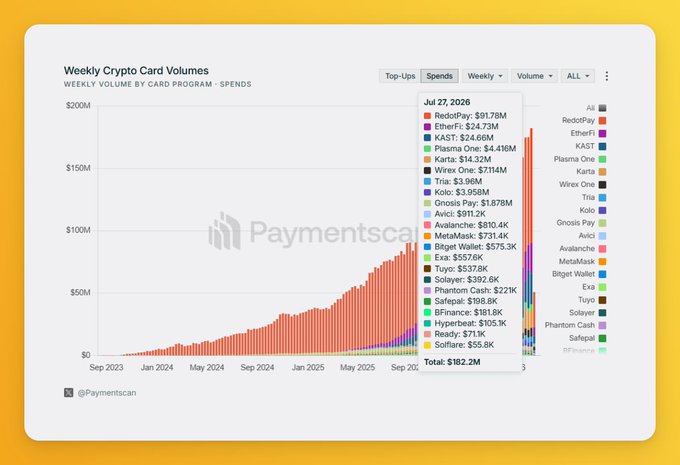Switch to the Top-Ups tab
Viewport: 680px width, 465px height.
coord(400,76)
